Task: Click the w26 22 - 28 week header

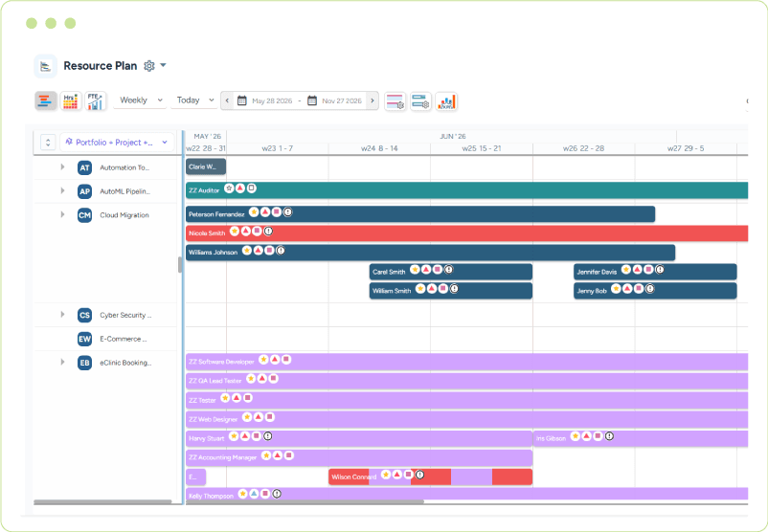Action: coord(583,148)
